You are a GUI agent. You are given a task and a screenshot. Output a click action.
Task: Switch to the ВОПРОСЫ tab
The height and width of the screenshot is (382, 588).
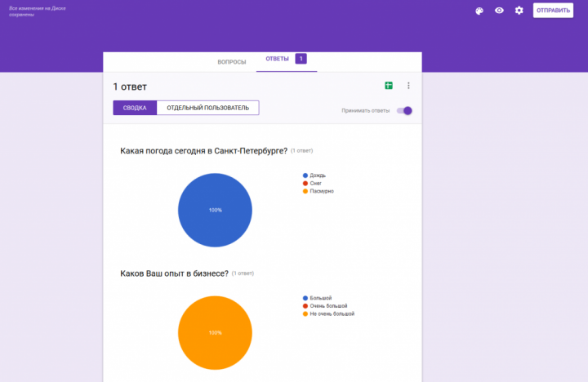[x=231, y=62]
